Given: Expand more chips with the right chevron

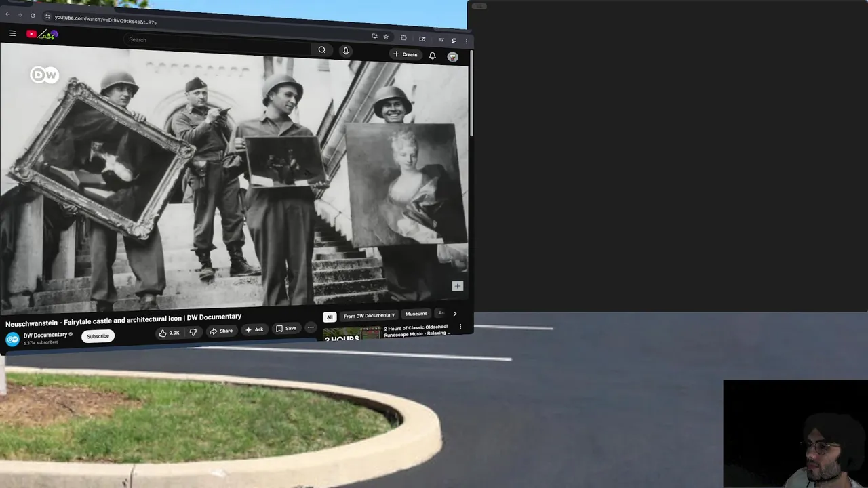Looking at the screenshot, I should [x=455, y=314].
